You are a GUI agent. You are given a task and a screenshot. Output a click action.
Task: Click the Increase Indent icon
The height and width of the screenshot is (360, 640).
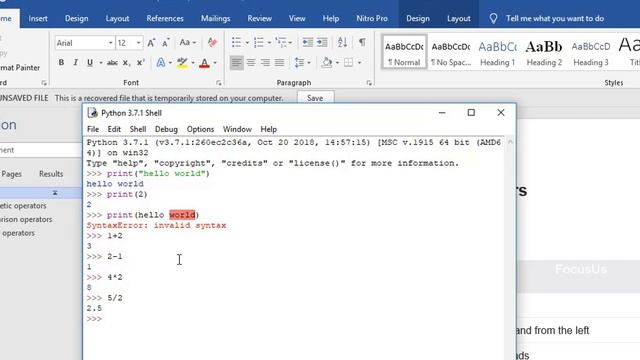tap(322, 42)
